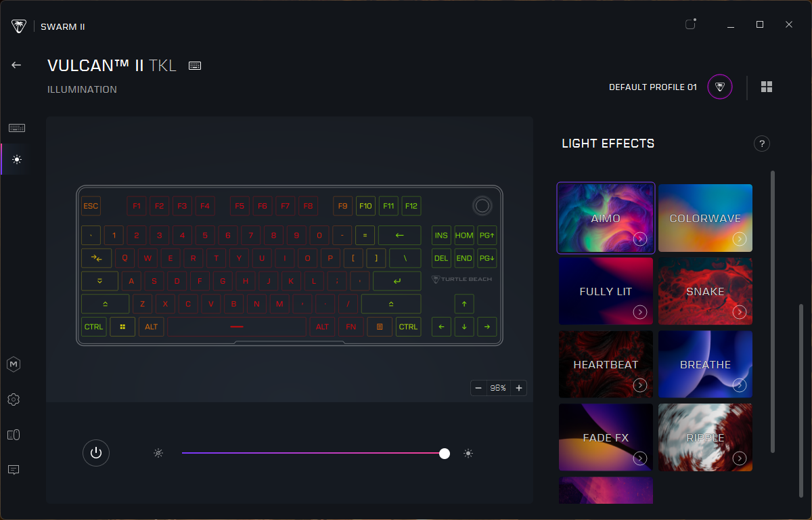The image size is (812, 520).
Task: Click the notification icon in title bar
Action: point(690,24)
